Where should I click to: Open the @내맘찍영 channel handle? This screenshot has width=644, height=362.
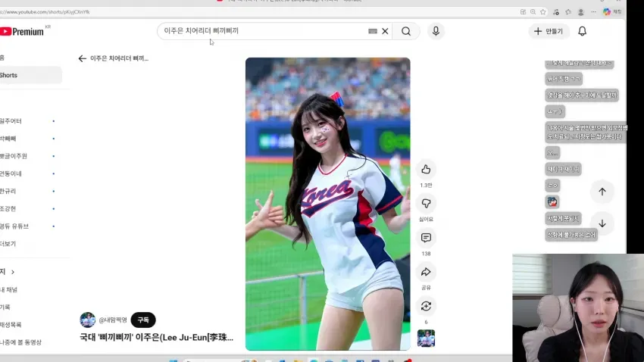pos(113,320)
